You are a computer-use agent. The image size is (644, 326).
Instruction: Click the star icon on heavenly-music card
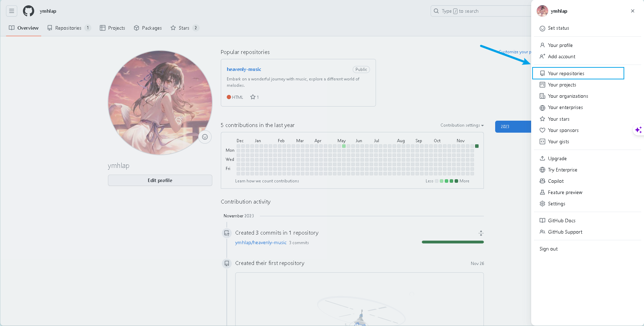coord(253,97)
